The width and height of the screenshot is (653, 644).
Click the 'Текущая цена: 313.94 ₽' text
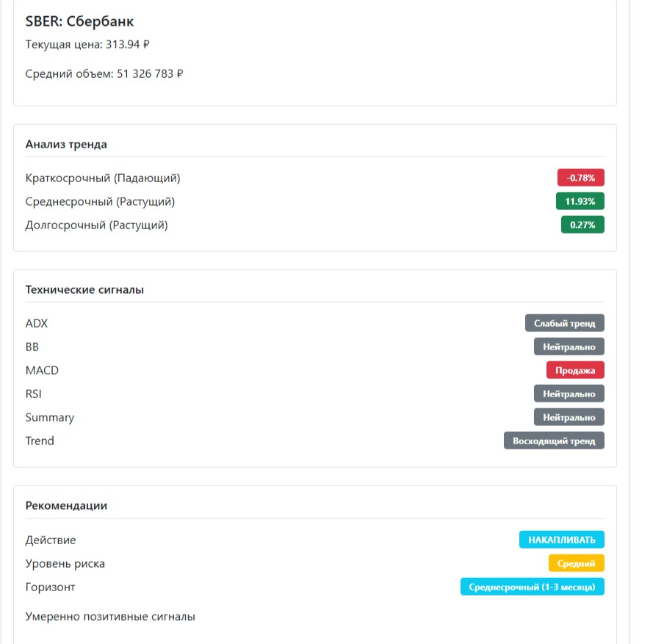pos(87,44)
